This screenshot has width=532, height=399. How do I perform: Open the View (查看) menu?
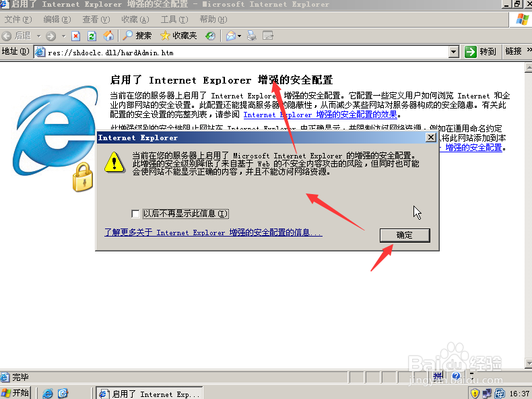point(96,20)
